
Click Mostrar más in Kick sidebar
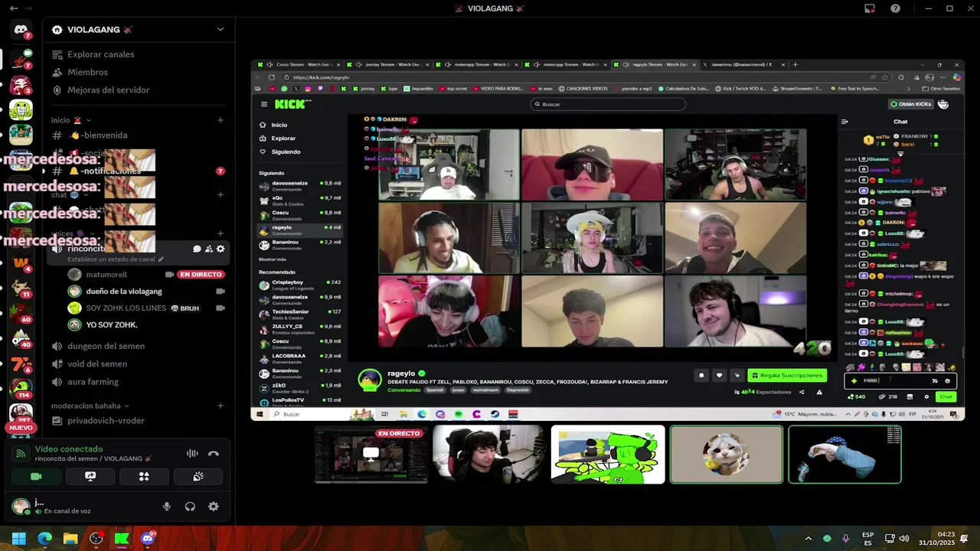(x=273, y=259)
